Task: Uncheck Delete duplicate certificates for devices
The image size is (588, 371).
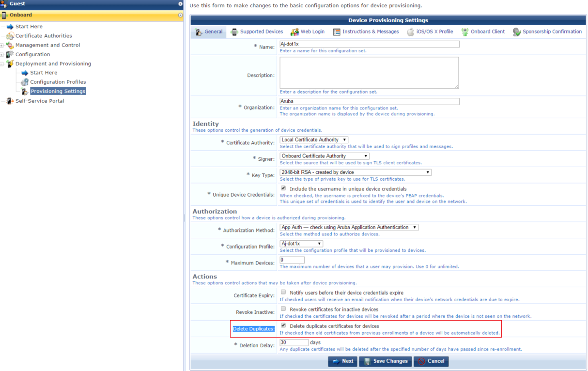Action: [x=283, y=325]
